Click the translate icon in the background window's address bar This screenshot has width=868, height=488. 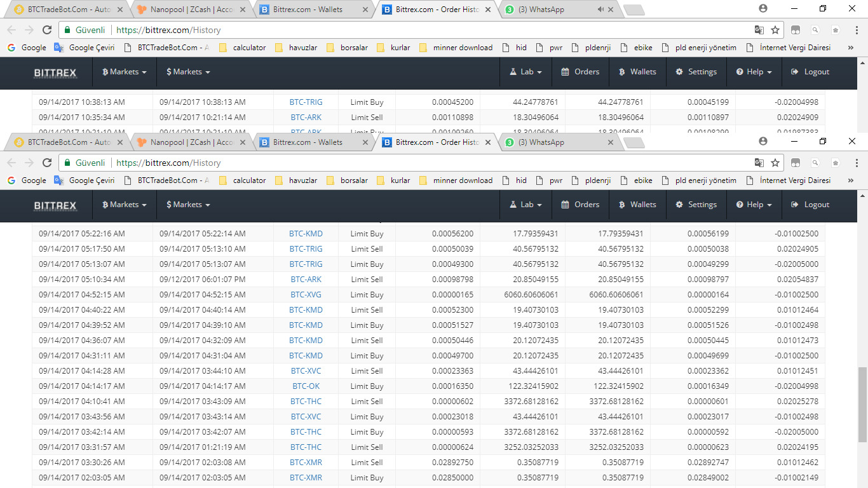[x=759, y=30]
